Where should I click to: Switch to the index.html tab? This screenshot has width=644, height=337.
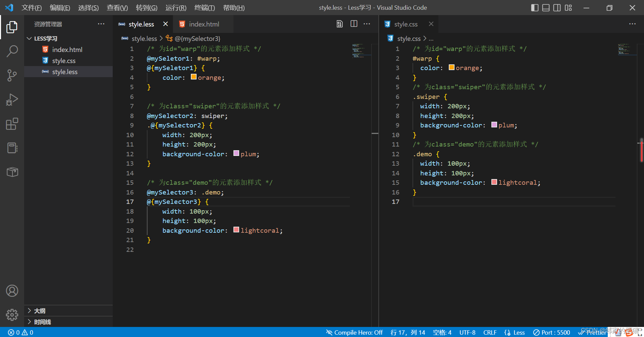pyautogui.click(x=203, y=24)
